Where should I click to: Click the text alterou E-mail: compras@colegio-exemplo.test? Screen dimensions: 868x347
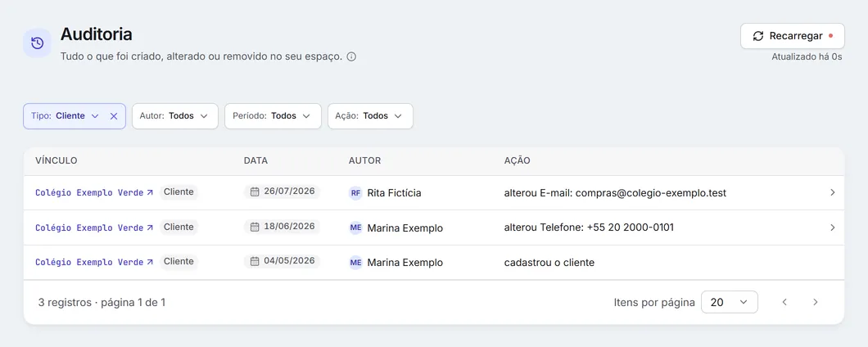pyautogui.click(x=615, y=193)
